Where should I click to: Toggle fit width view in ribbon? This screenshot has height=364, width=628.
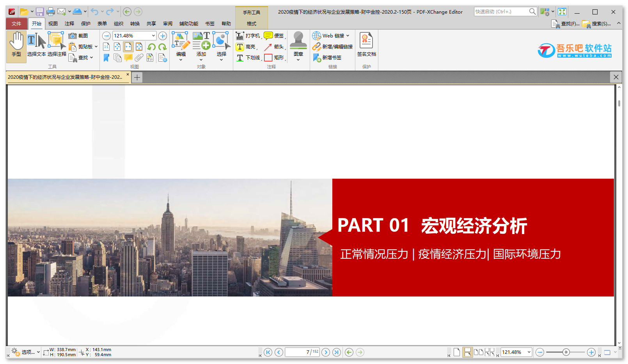(128, 47)
